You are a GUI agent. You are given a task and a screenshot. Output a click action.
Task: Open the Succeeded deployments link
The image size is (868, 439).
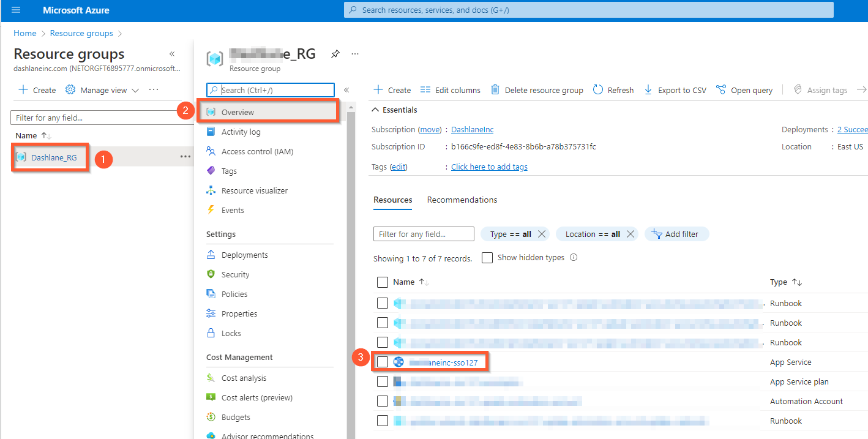click(x=852, y=129)
